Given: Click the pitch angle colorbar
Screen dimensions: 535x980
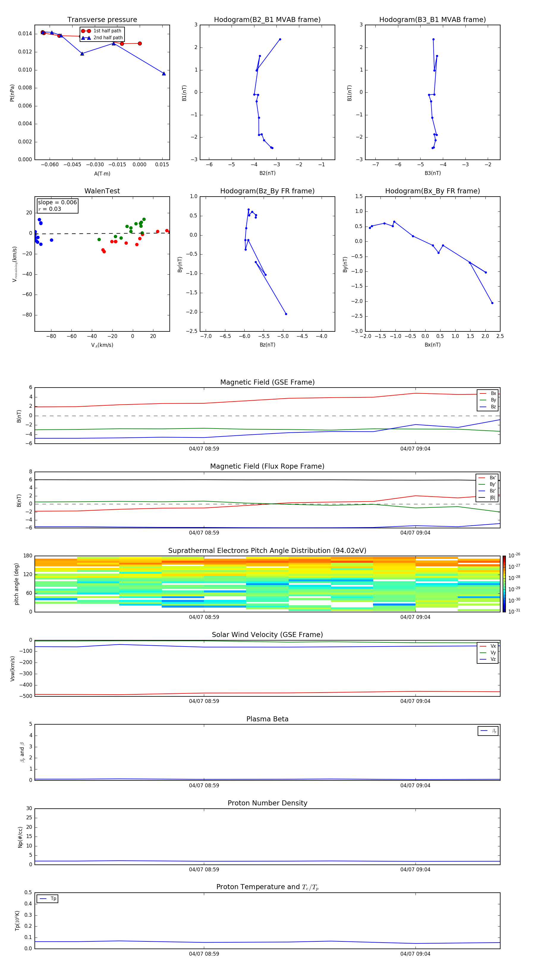Looking at the screenshot, I should (x=504, y=584).
